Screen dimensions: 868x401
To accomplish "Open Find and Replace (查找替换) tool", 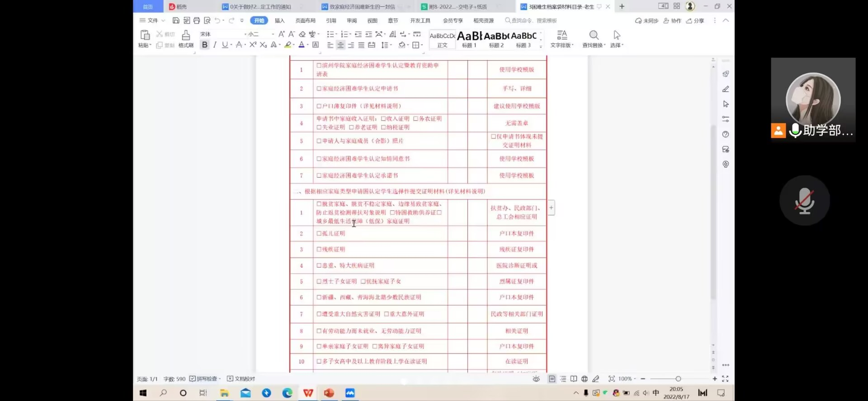I will [x=594, y=38].
